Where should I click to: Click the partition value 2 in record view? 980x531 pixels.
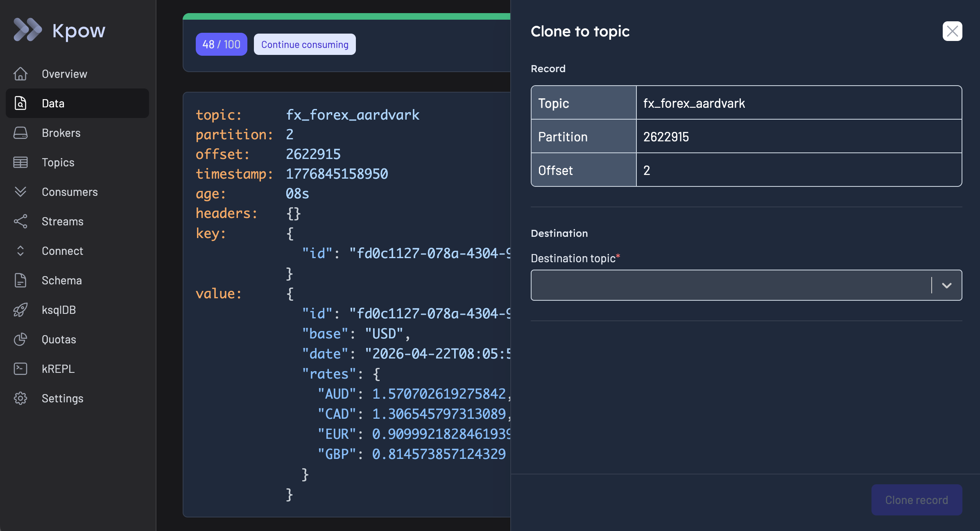coord(290,134)
